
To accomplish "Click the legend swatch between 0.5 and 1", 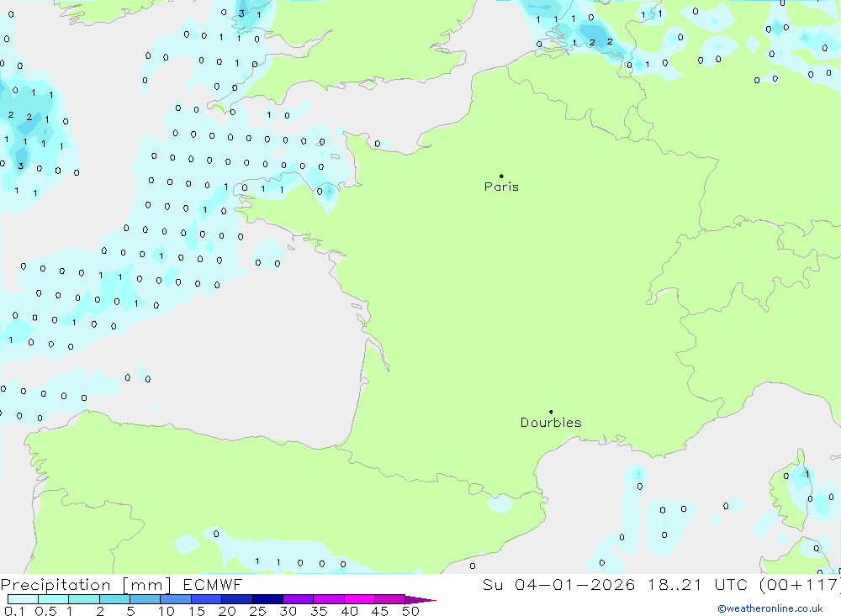I will [x=54, y=599].
